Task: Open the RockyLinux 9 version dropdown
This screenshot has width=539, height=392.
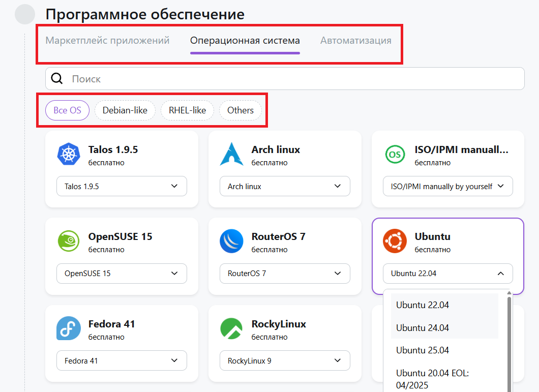Action: [285, 360]
